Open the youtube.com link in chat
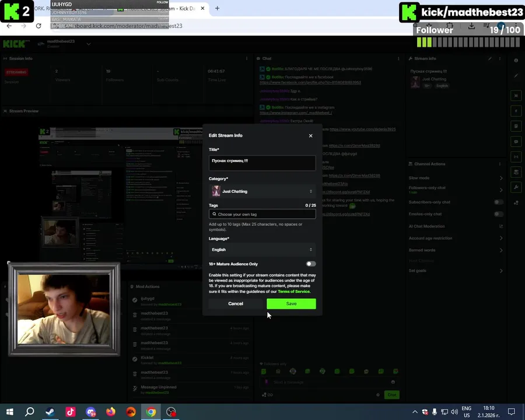The image size is (525, 420). [362, 129]
